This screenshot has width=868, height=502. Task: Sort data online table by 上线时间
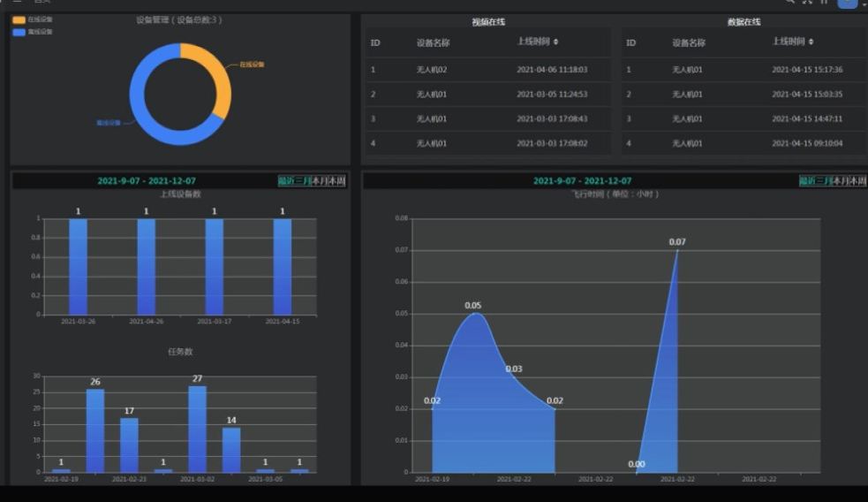(x=811, y=42)
